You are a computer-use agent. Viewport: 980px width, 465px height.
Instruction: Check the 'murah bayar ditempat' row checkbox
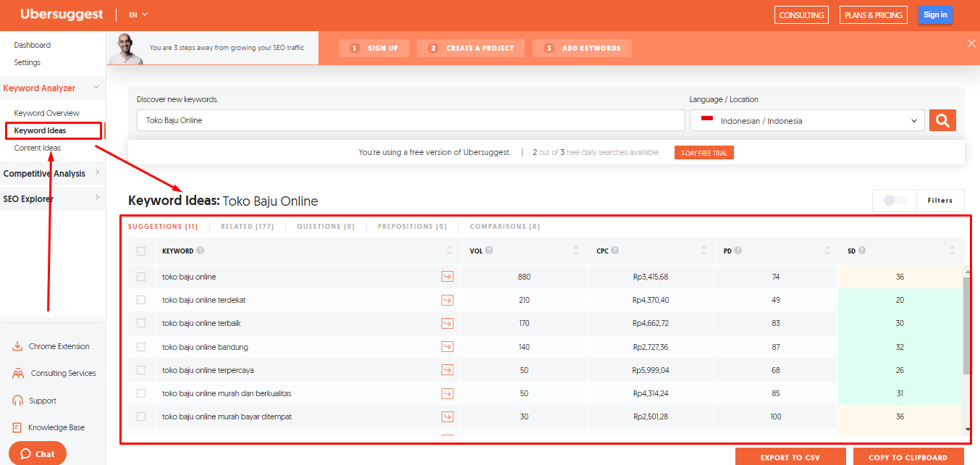[141, 416]
